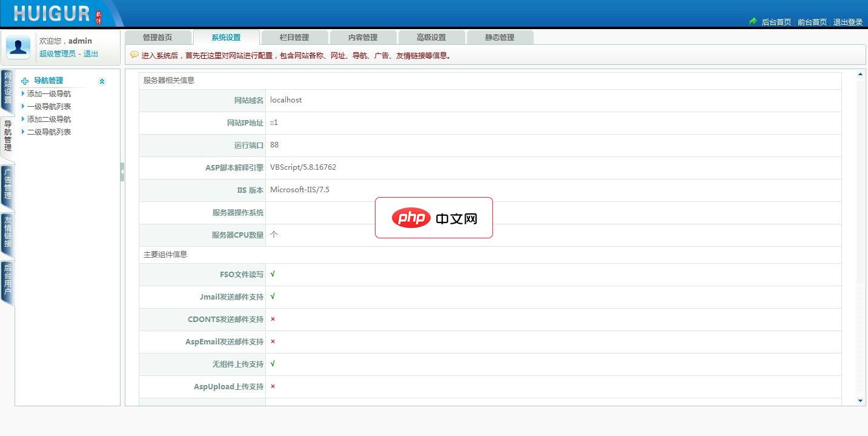Click 运行端口 label
868x436 pixels.
tap(249, 146)
